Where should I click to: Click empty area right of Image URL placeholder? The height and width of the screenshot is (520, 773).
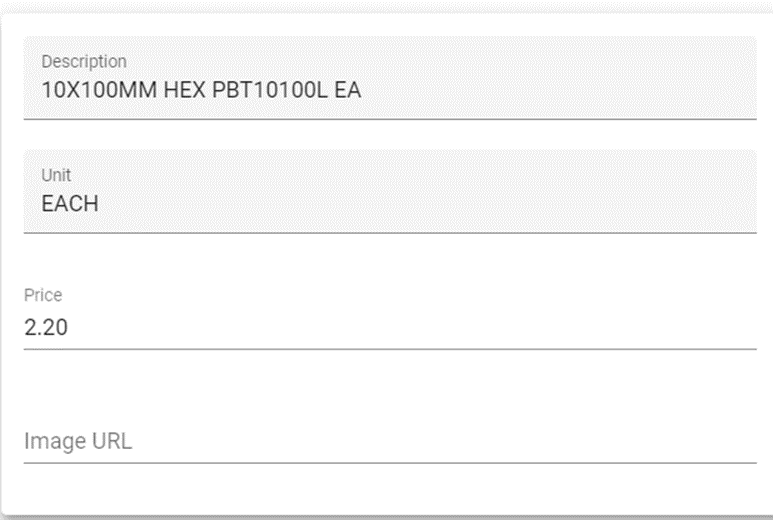450,441
